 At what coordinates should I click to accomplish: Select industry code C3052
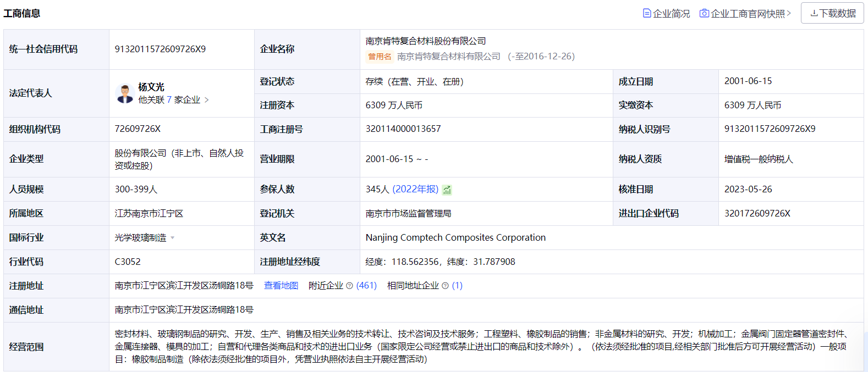128,262
